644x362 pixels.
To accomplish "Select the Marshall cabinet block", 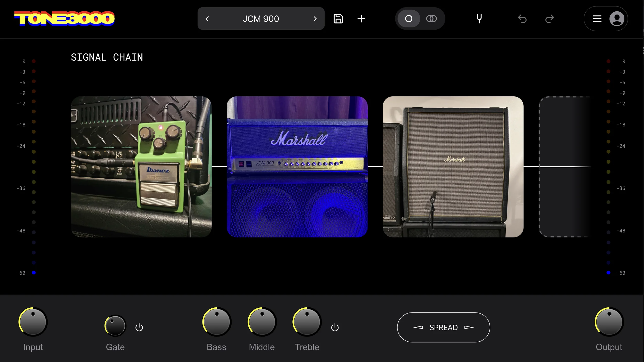I will click(x=453, y=167).
